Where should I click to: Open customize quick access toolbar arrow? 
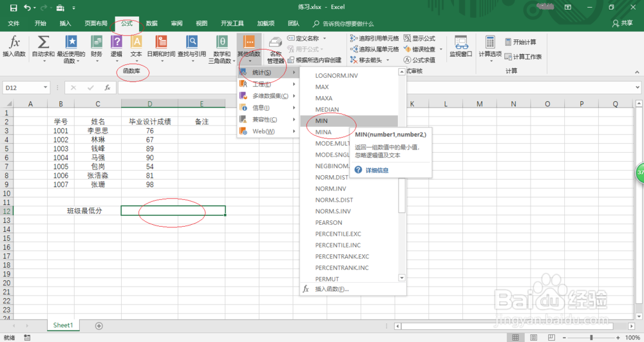coord(73,8)
